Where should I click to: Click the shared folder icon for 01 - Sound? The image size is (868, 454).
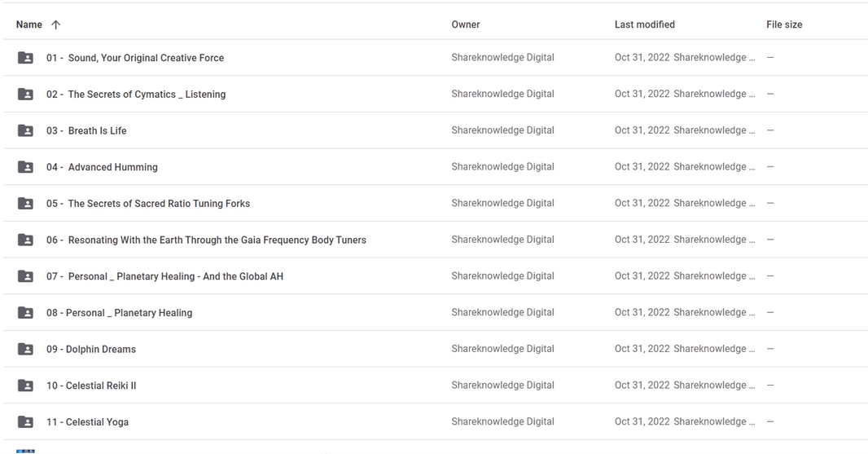25,58
